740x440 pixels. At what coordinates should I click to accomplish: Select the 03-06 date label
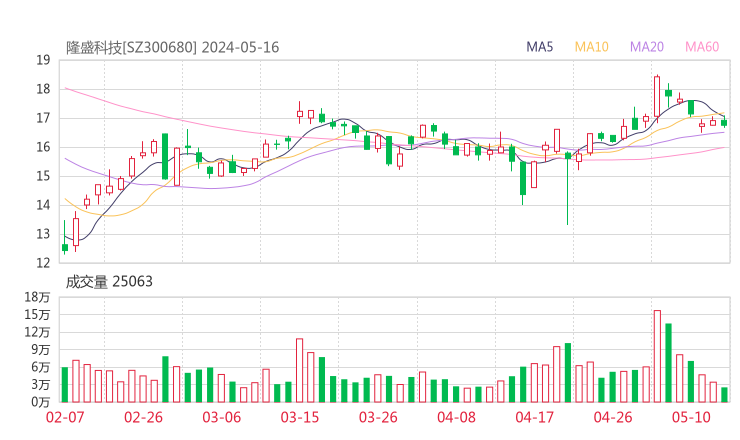(222, 417)
